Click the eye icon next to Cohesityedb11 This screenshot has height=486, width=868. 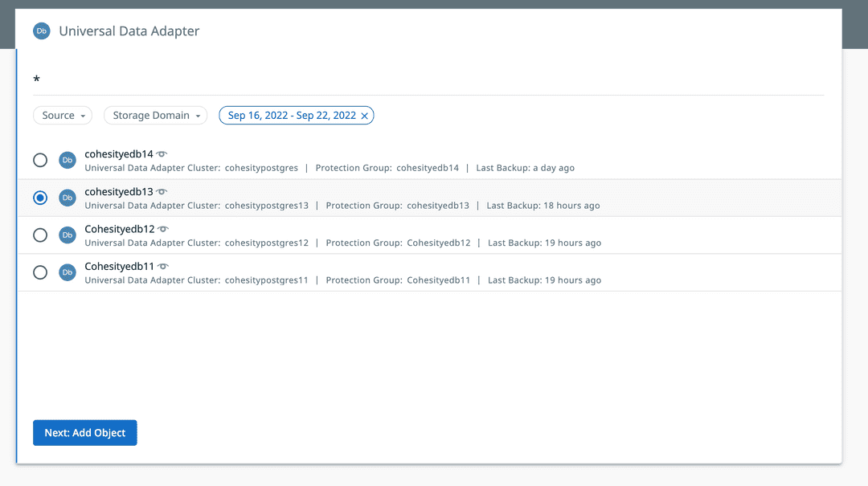coord(162,266)
